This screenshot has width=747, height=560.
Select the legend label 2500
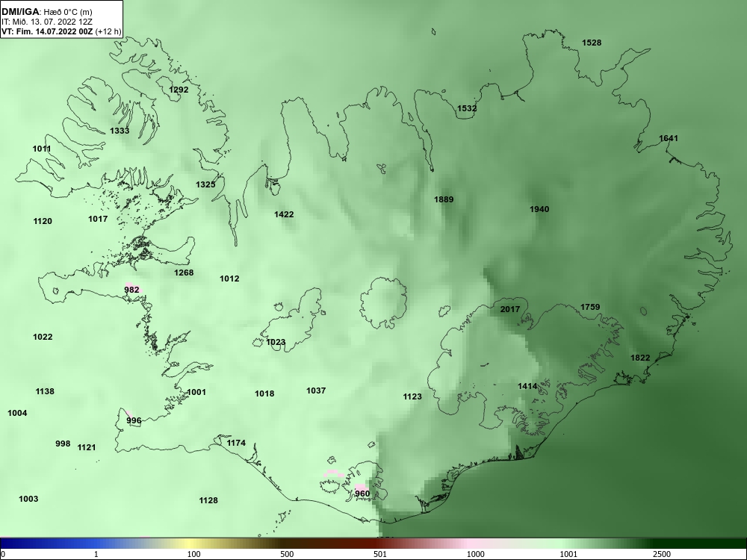click(x=662, y=554)
